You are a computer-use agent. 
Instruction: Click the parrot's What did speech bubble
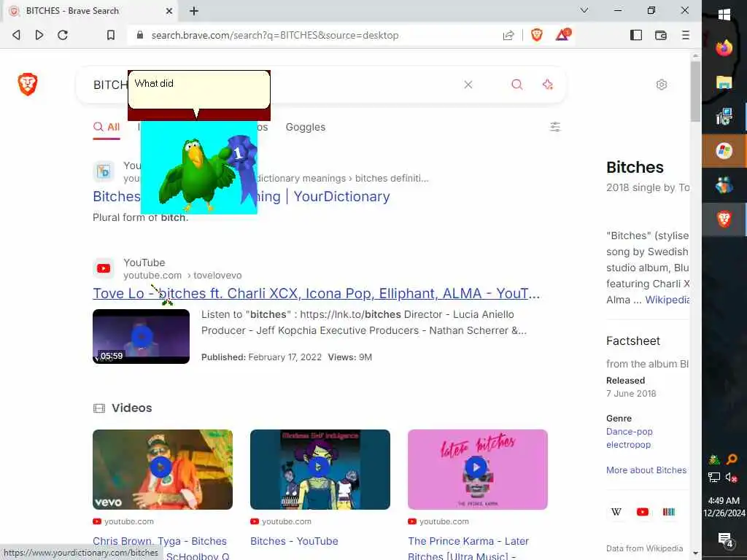point(199,90)
